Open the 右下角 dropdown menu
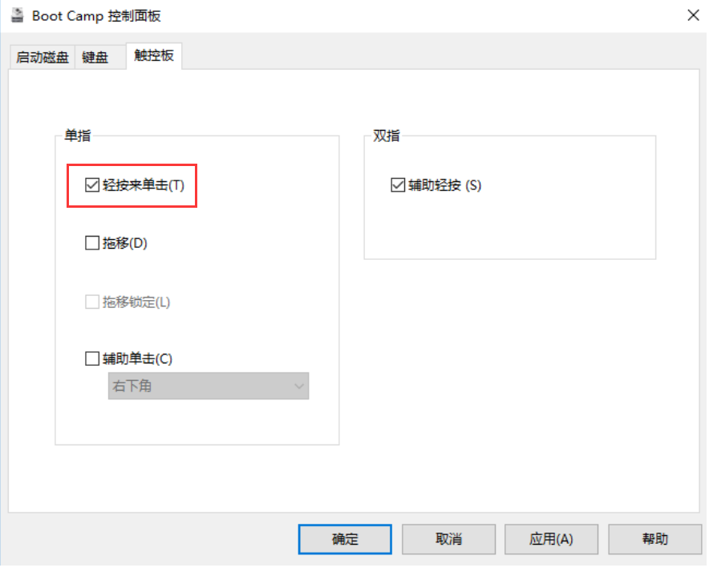The image size is (709, 588). point(209,386)
